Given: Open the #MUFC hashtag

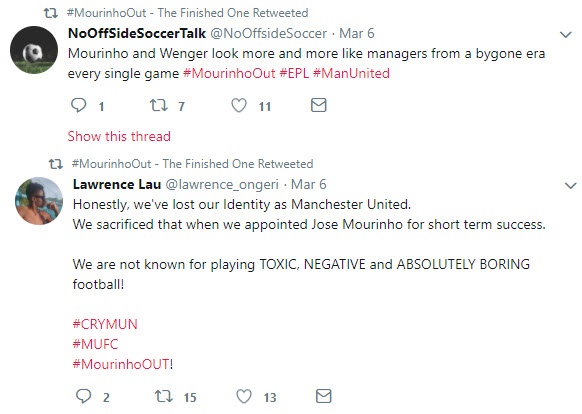Looking at the screenshot, I should pos(95,344).
